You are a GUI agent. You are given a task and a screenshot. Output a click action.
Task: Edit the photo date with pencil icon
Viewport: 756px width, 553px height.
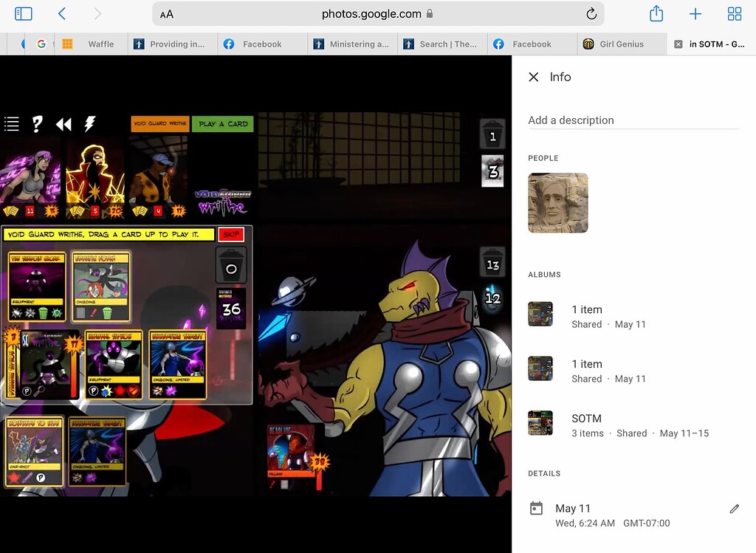(x=734, y=509)
